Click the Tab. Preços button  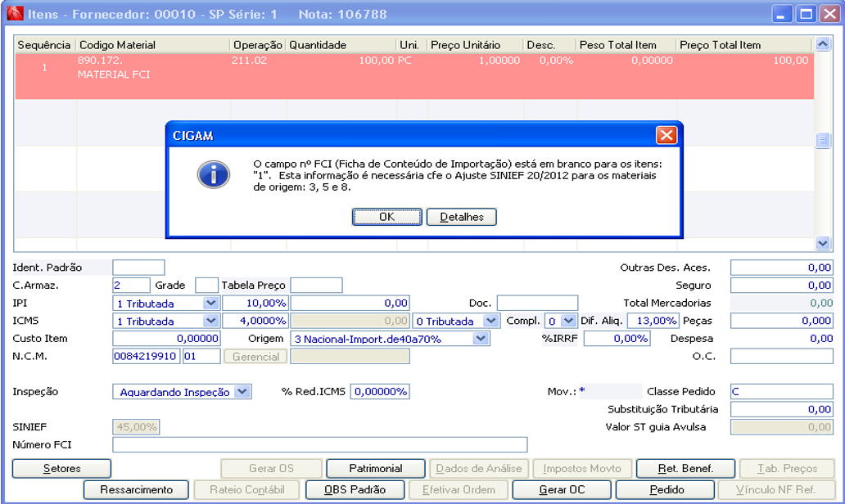(788, 469)
